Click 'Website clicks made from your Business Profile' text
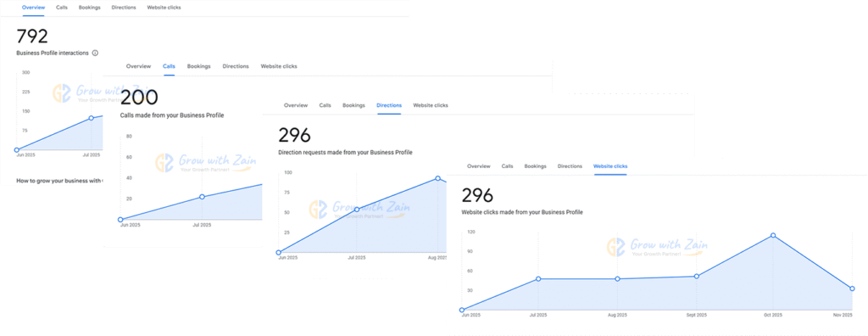Image resolution: width=868 pixels, height=336 pixels. (522, 212)
